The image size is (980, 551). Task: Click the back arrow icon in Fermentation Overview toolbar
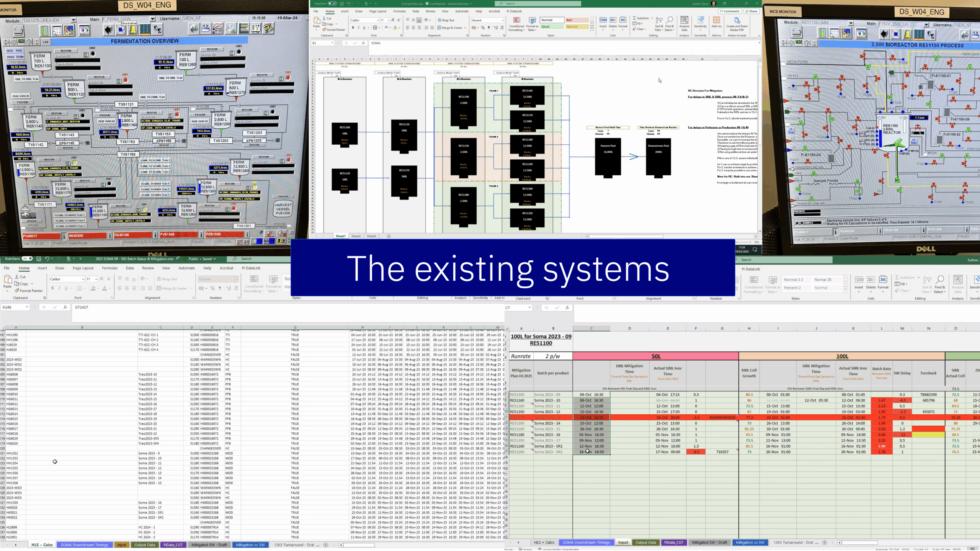(x=108, y=29)
